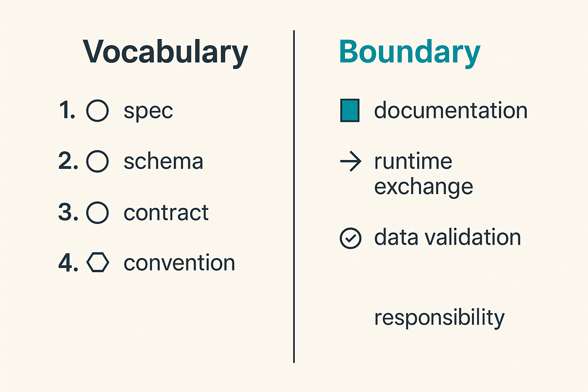Click the arrow icon for runtime exchange
Screen dimensions: 588x392
[351, 162]
